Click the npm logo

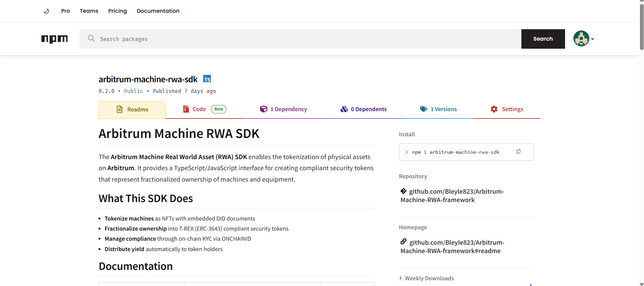pyautogui.click(x=54, y=39)
